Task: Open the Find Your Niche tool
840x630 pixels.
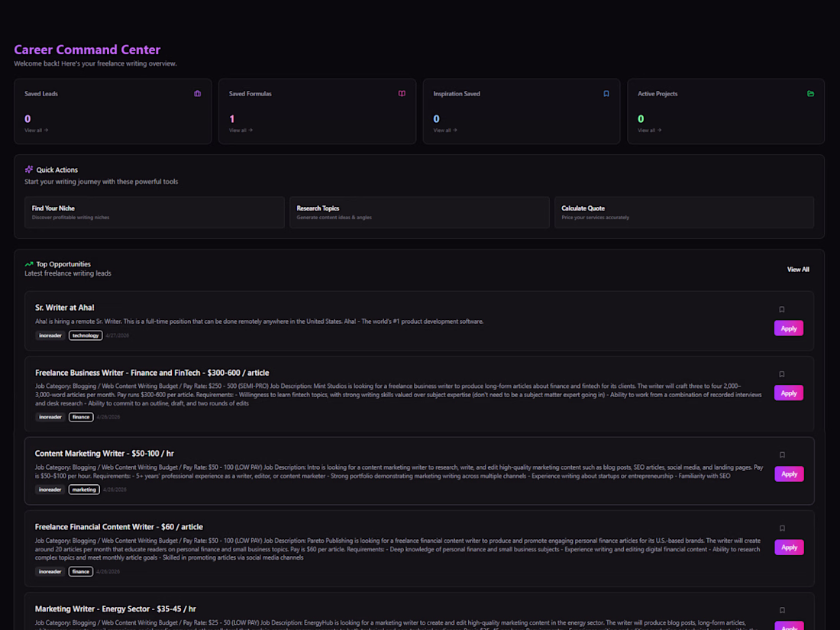Action: (x=154, y=213)
